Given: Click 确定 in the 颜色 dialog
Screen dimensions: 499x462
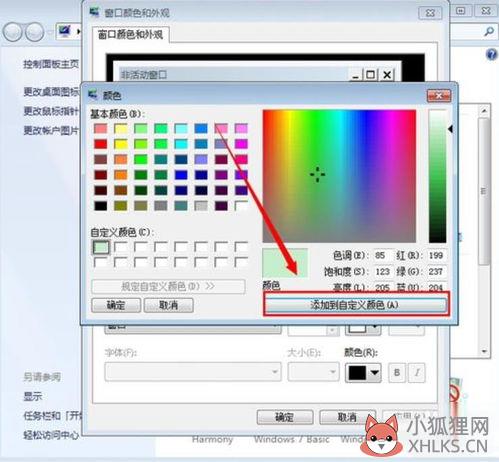Looking at the screenshot, I should [x=116, y=305].
